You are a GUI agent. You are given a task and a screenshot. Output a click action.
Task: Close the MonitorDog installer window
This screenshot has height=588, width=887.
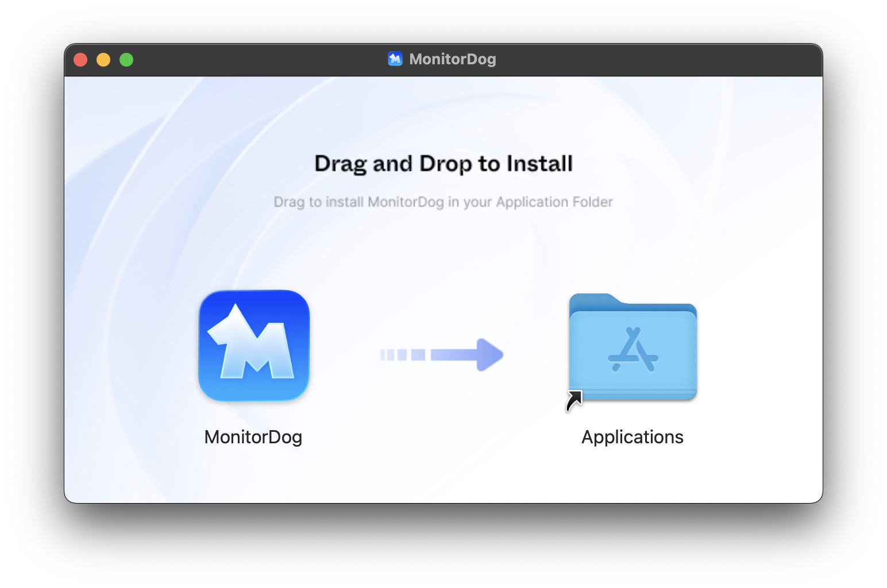click(80, 60)
